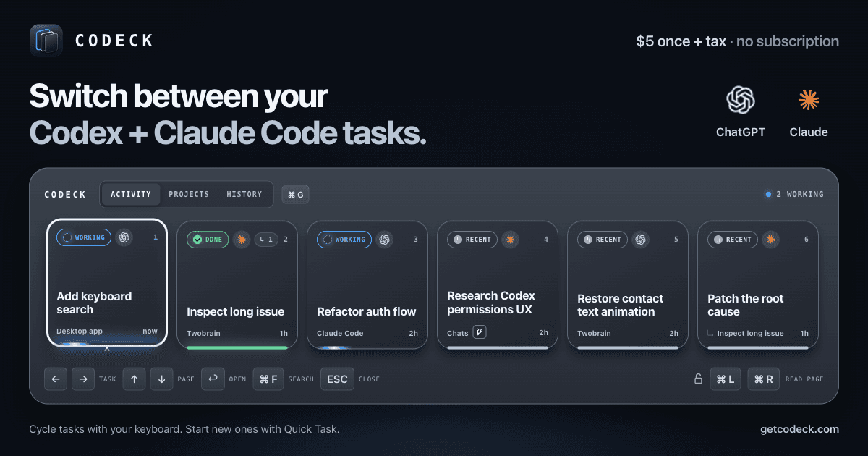Switch to the Projects tab
The width and height of the screenshot is (868, 456).
189,194
